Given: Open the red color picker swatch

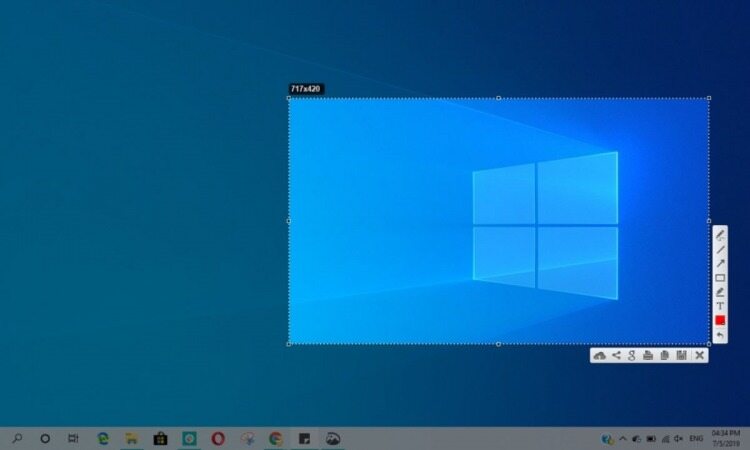Looking at the screenshot, I should (720, 320).
